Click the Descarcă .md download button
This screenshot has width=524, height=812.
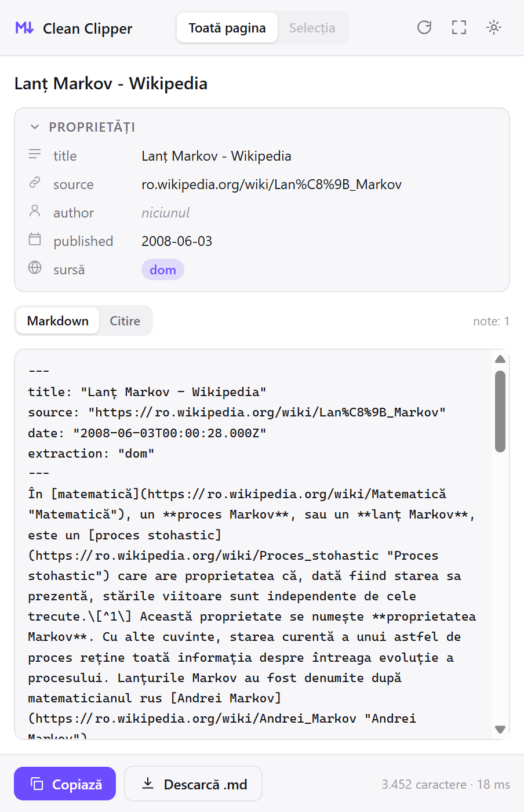coord(194,784)
